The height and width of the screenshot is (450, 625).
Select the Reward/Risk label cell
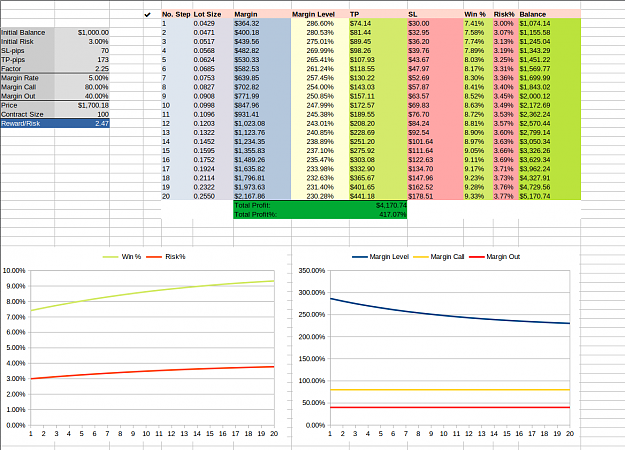tap(28, 124)
